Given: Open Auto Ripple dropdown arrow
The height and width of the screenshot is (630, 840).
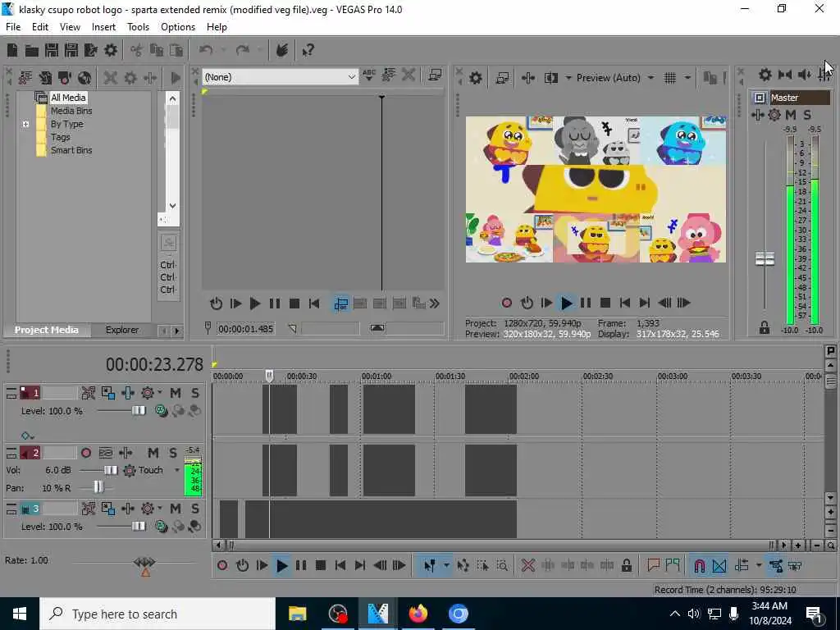Looking at the screenshot, I should (x=759, y=565).
